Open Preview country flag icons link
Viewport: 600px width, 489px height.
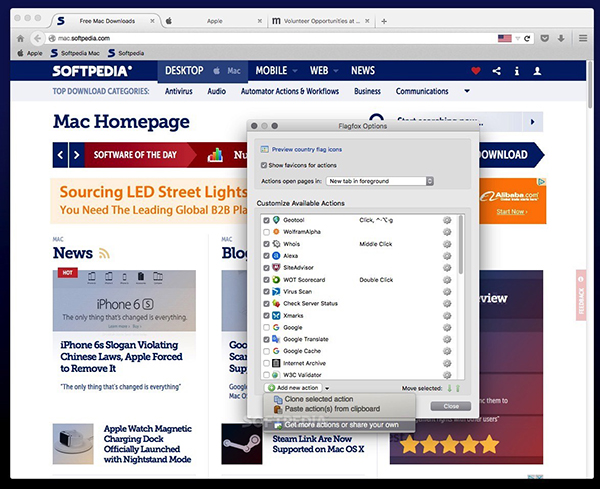click(x=307, y=150)
